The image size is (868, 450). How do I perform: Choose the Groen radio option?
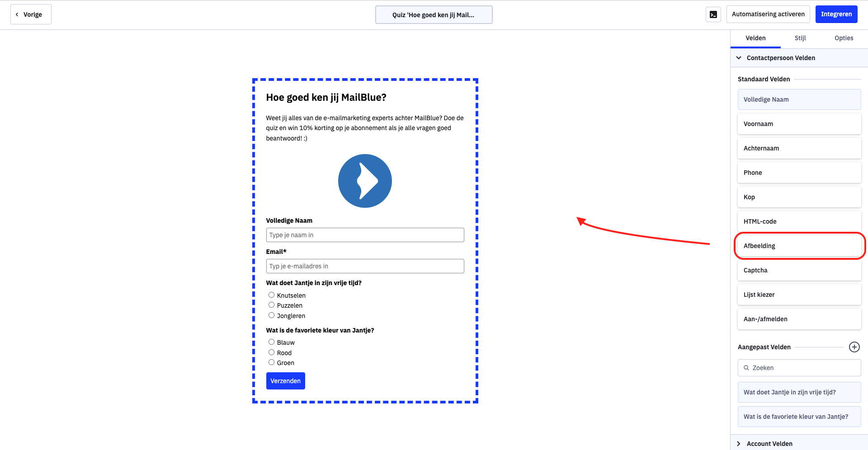click(x=271, y=362)
